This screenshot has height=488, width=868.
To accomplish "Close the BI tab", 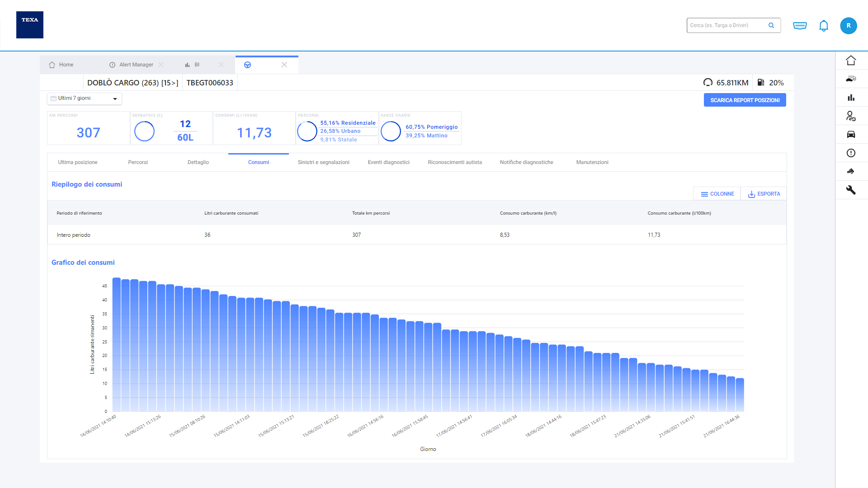I will [x=221, y=65].
